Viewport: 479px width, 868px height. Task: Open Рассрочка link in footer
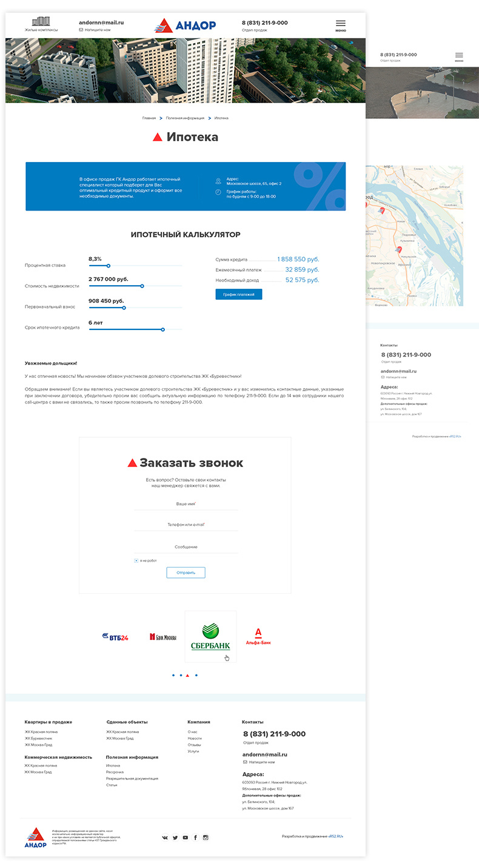click(115, 772)
